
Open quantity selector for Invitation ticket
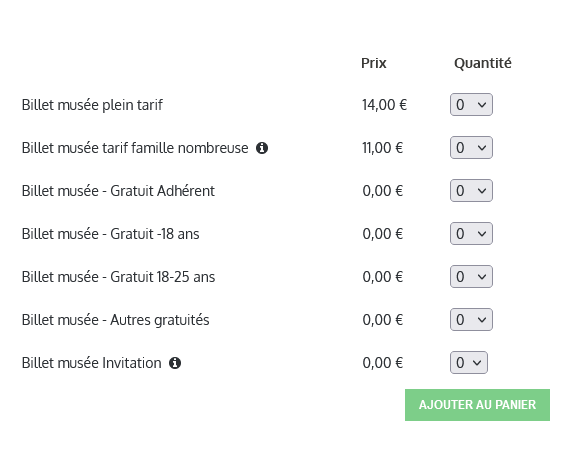tap(469, 363)
